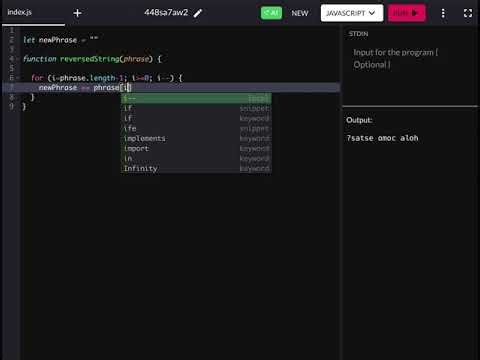Click the green AI button
Image resolution: width=480 pixels, height=360 pixels.
[x=271, y=13]
